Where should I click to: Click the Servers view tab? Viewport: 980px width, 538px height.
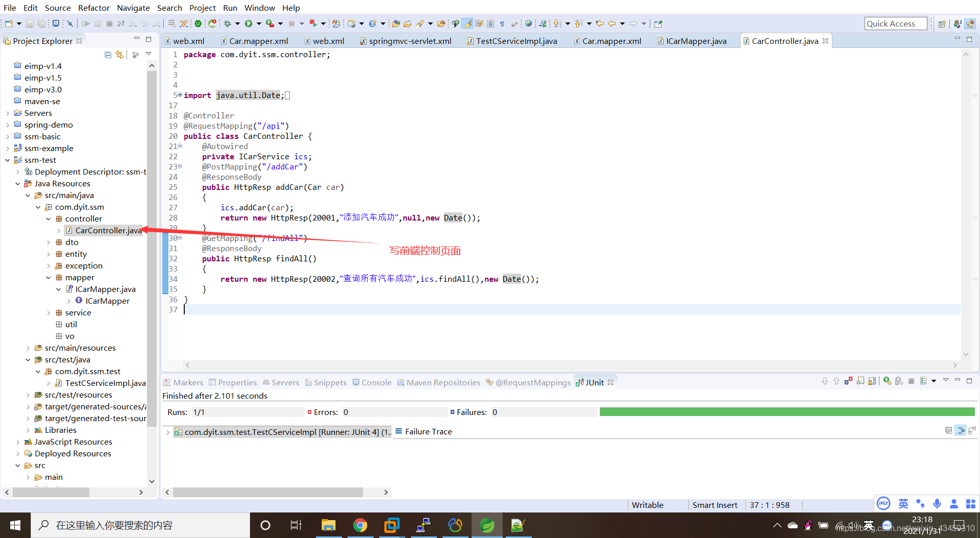281,382
